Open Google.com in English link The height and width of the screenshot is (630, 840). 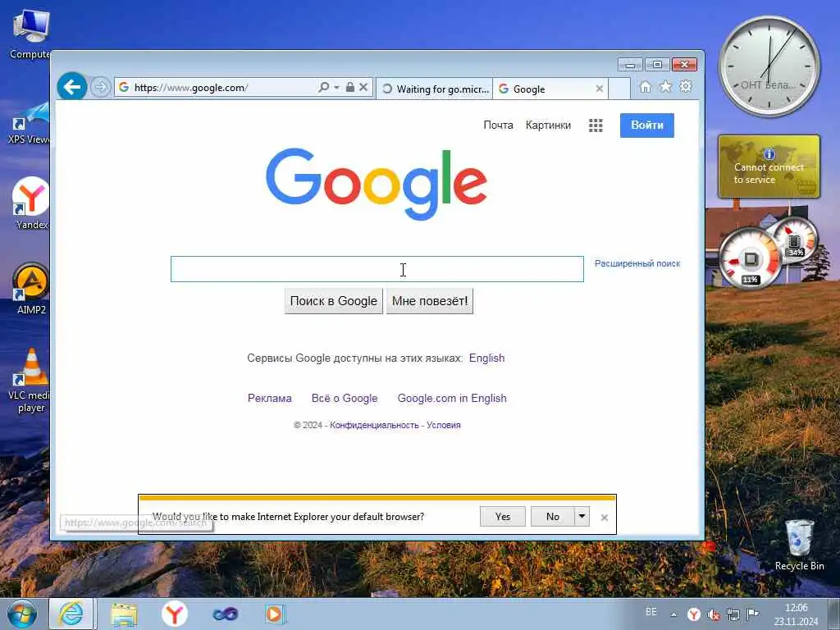[452, 398]
